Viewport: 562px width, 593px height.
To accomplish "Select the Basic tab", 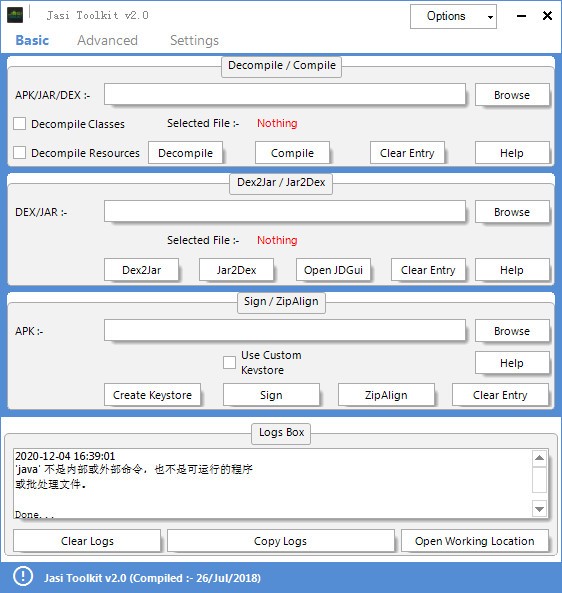I will point(32,40).
